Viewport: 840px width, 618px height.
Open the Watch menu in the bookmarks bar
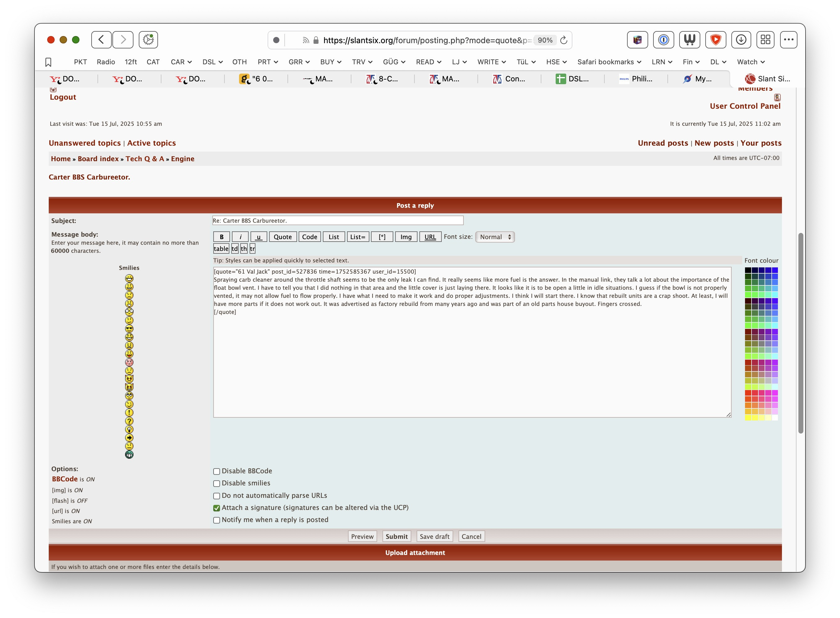(750, 62)
